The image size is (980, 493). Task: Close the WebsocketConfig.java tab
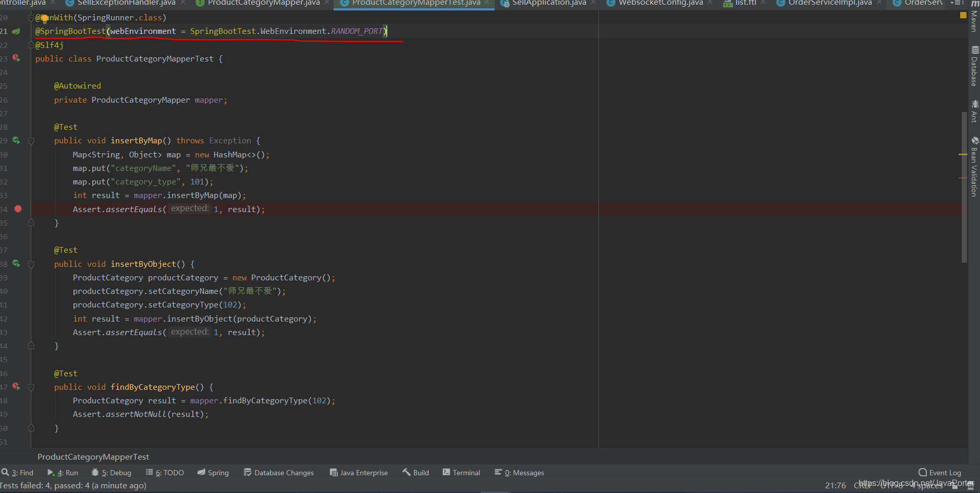(710, 3)
